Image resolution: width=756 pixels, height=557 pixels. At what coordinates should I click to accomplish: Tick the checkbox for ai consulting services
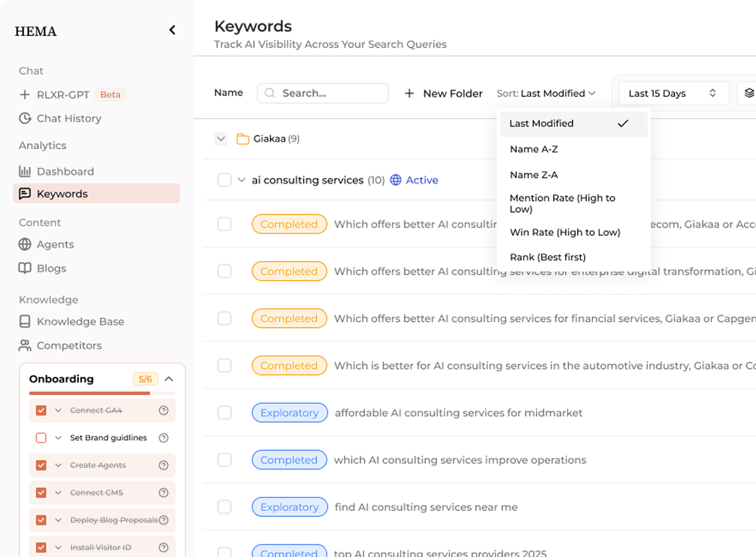coord(224,180)
